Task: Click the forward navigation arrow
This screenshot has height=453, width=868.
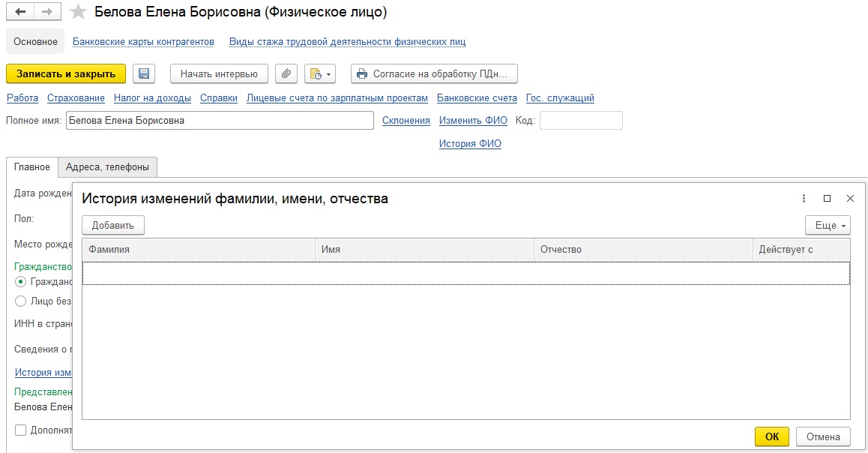Action: (47, 13)
